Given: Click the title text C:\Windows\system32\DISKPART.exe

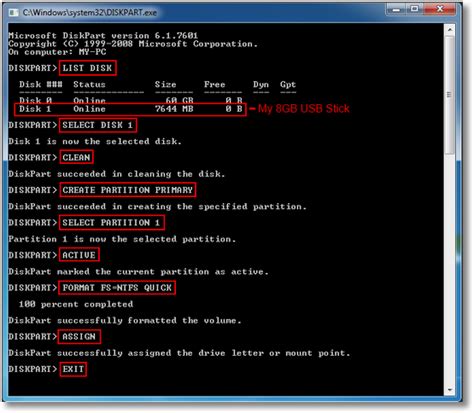Looking at the screenshot, I should [90, 13].
